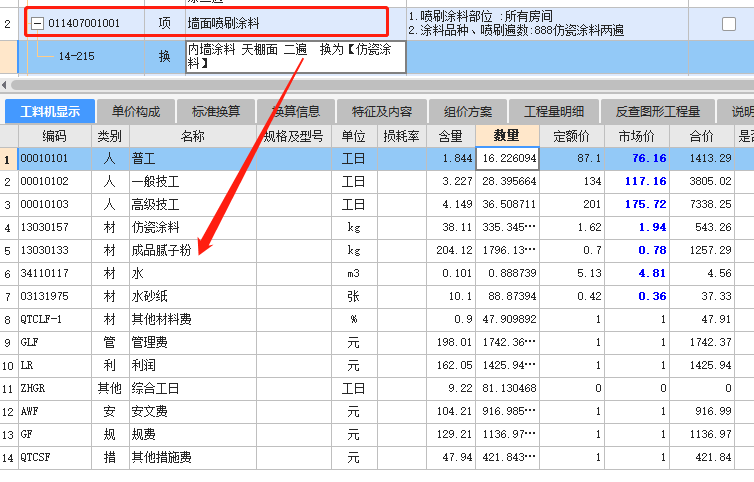Click the horizontal scrollbar left arrow
The height and width of the screenshot is (482, 754).
[x=4, y=85]
